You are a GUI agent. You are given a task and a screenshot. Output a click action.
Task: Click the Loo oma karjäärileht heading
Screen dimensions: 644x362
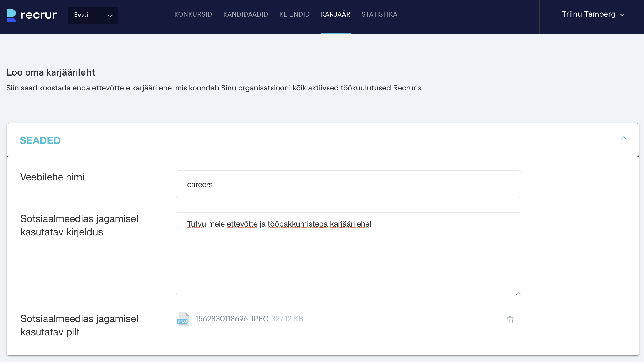coord(51,72)
